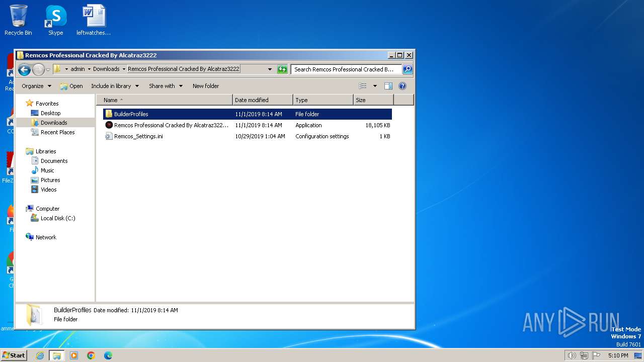Image resolution: width=644 pixels, height=362 pixels.
Task: Open the Include in library menu
Action: (x=115, y=86)
